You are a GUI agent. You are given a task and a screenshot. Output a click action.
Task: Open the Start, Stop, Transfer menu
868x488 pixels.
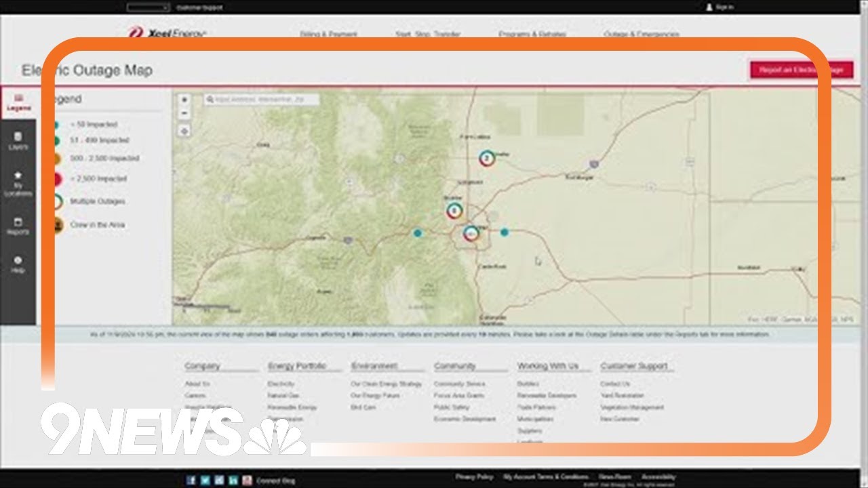point(428,34)
